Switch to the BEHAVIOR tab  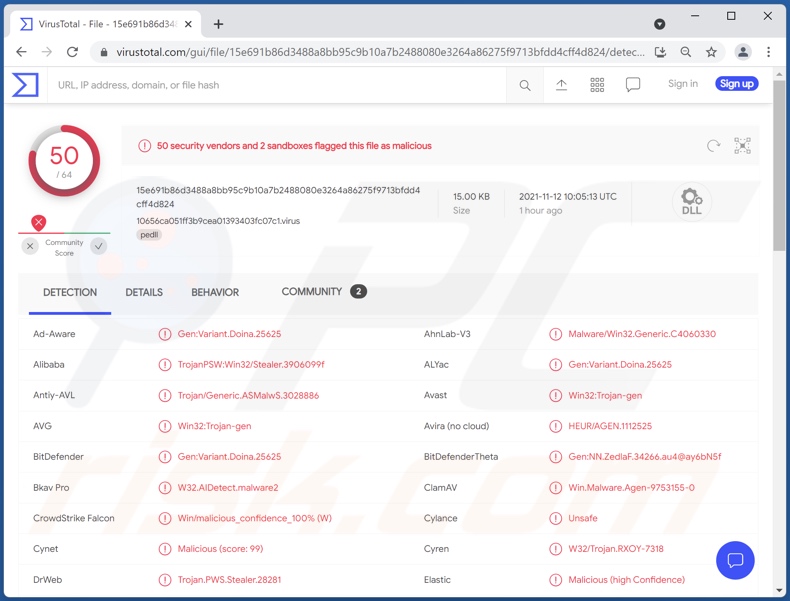[215, 292]
